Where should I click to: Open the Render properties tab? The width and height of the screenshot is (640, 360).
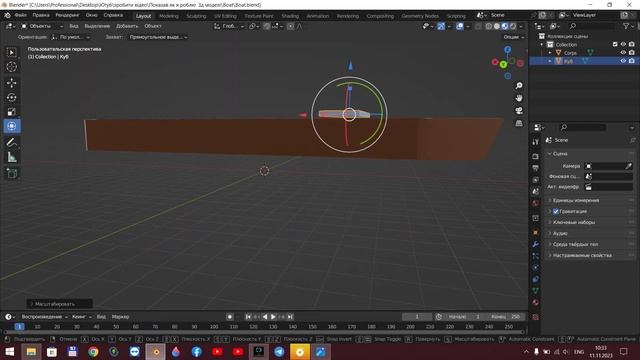pyautogui.click(x=536, y=156)
